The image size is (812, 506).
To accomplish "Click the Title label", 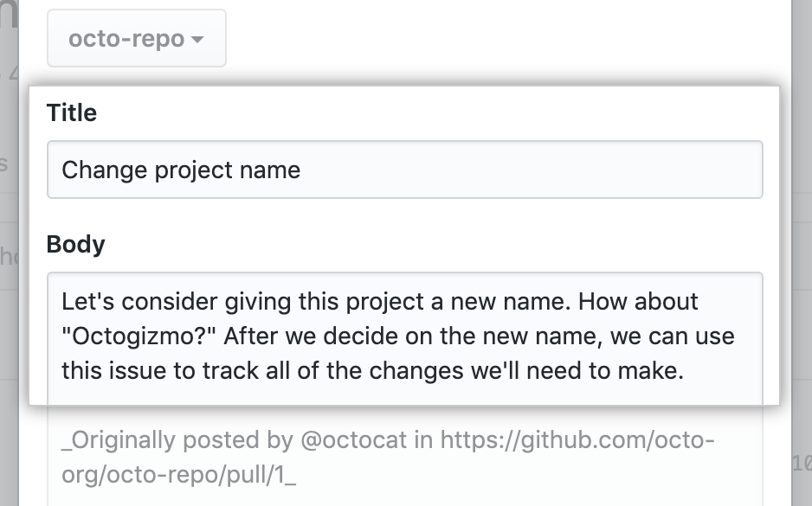I will (x=72, y=113).
